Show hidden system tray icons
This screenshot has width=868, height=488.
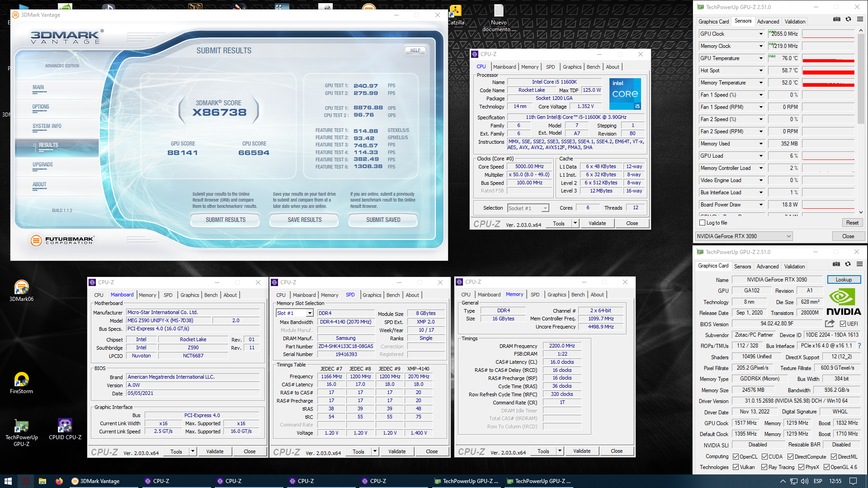[783, 481]
